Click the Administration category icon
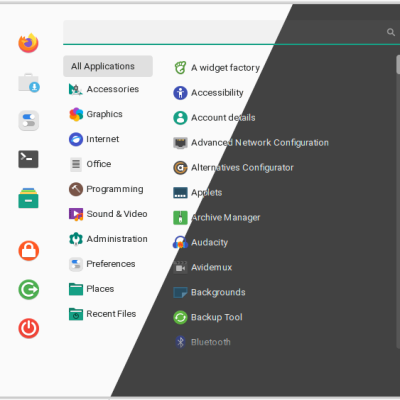Screen dimensions: 400x400 coord(76,239)
